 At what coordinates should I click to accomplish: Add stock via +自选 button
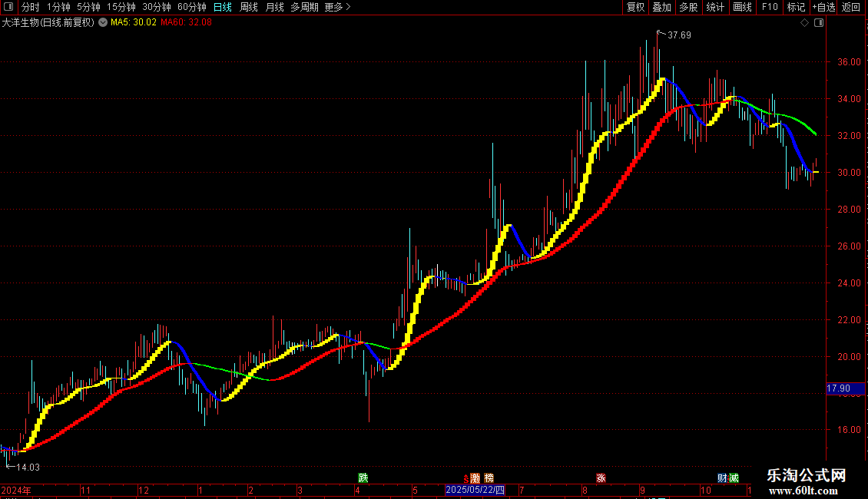(823, 7)
